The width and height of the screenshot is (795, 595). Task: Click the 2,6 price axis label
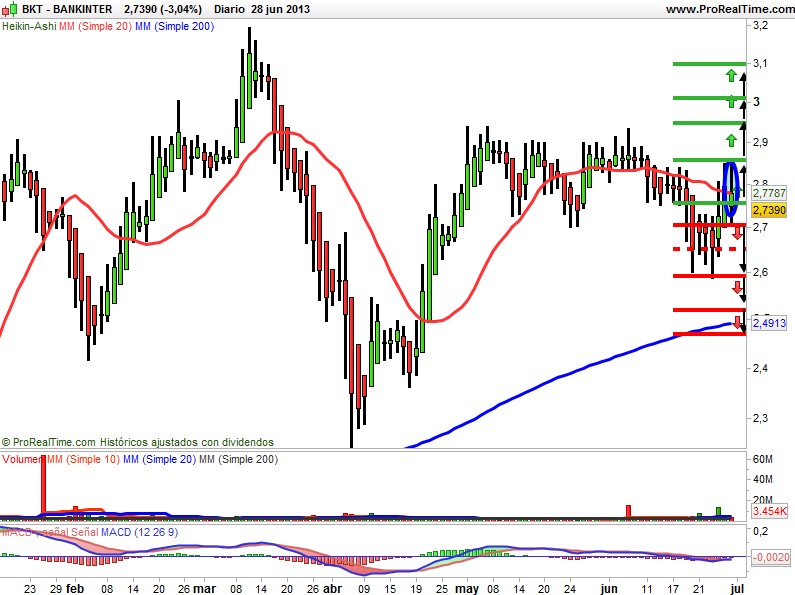(760, 272)
